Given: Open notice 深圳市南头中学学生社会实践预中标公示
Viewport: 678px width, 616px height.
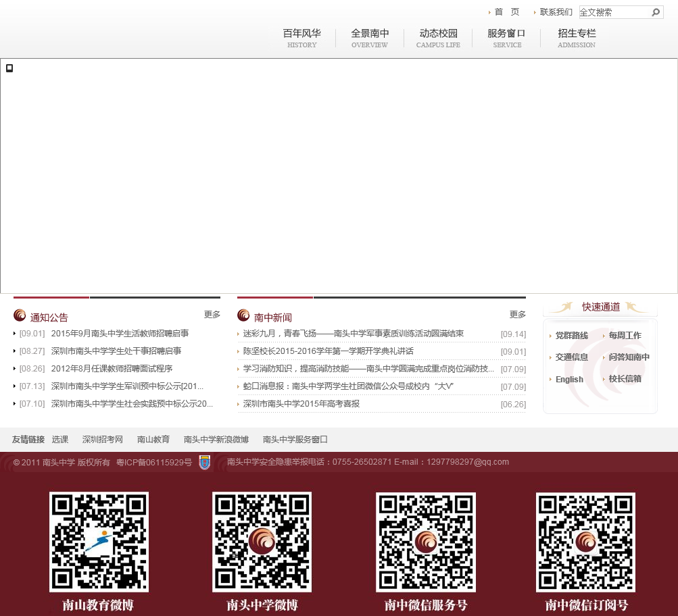Looking at the screenshot, I should coord(132,404).
